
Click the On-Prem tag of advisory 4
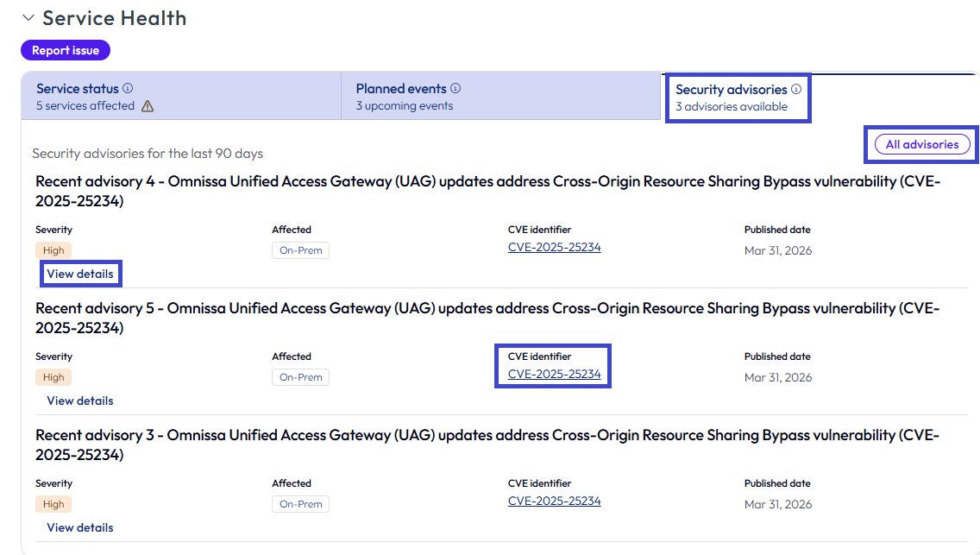pyautogui.click(x=300, y=250)
